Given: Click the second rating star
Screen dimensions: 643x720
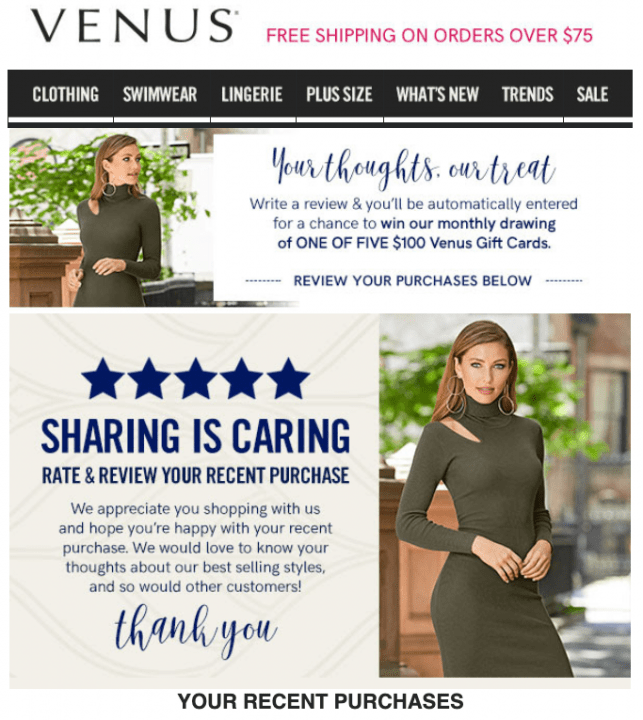Looking at the screenshot, I should click(x=149, y=379).
